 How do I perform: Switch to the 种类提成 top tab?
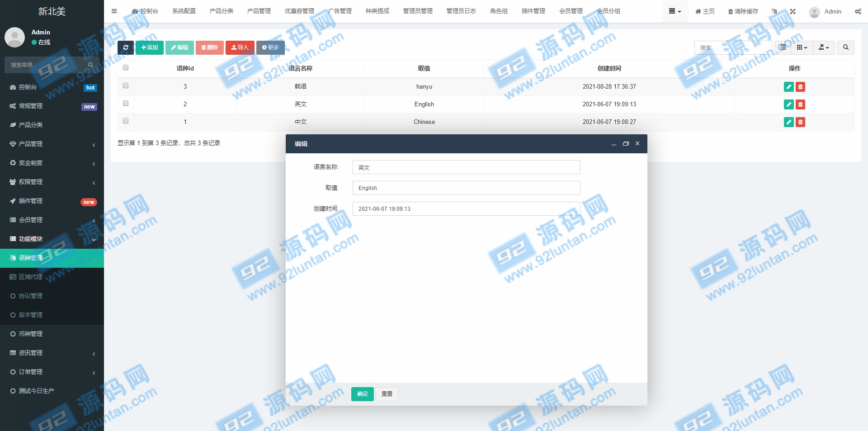tap(377, 11)
